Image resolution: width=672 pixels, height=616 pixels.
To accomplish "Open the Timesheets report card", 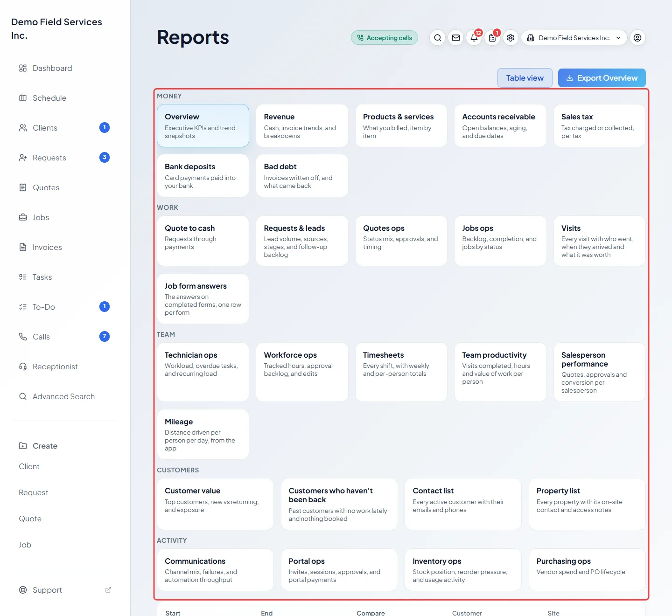I will pyautogui.click(x=401, y=372).
